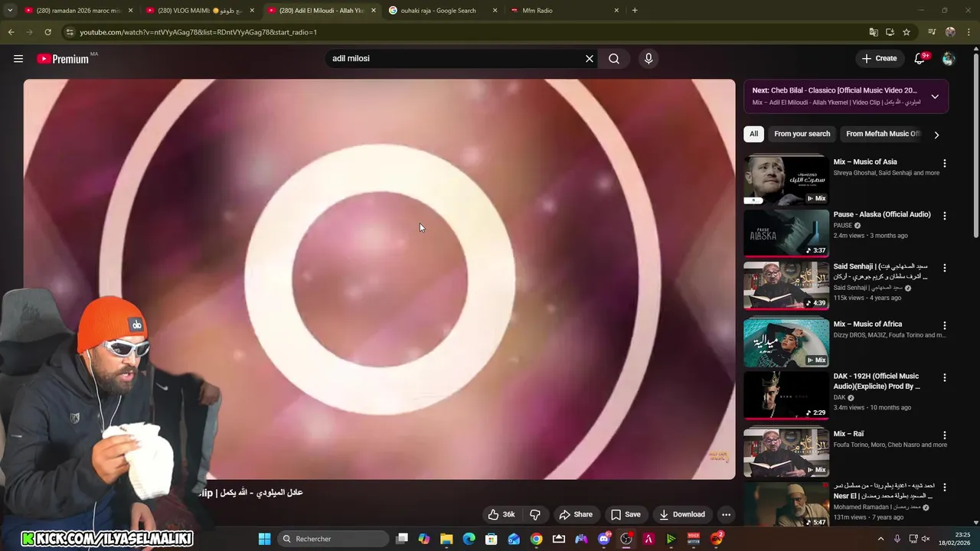Save video to playlist
980x551 pixels.
(626, 514)
